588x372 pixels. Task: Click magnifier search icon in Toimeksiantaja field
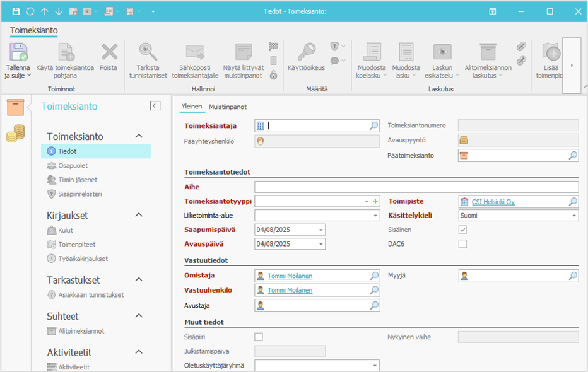[x=373, y=125]
